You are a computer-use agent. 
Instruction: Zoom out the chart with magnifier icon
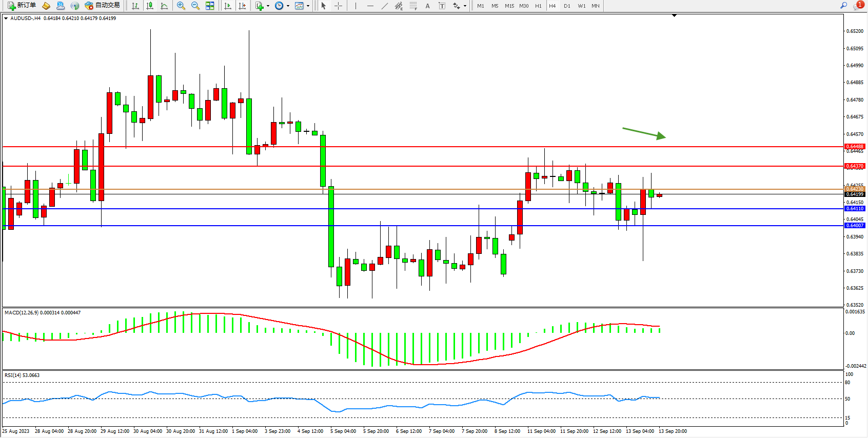click(x=195, y=6)
